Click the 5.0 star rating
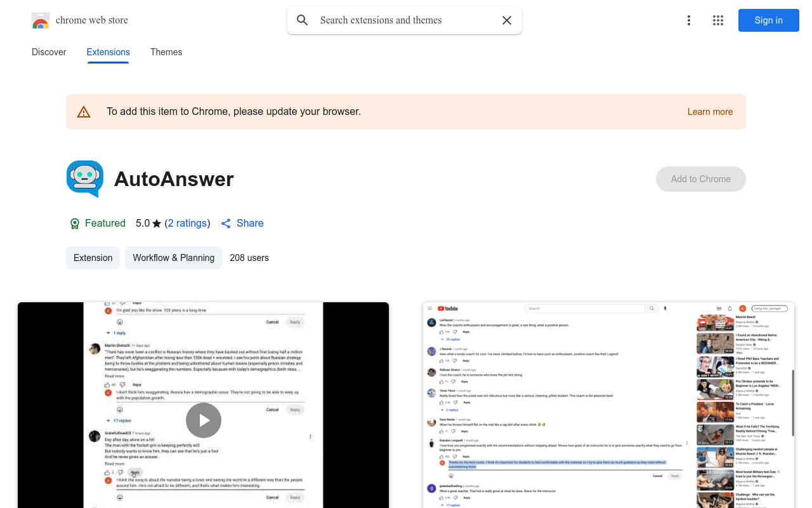The width and height of the screenshot is (812, 508). [149, 223]
